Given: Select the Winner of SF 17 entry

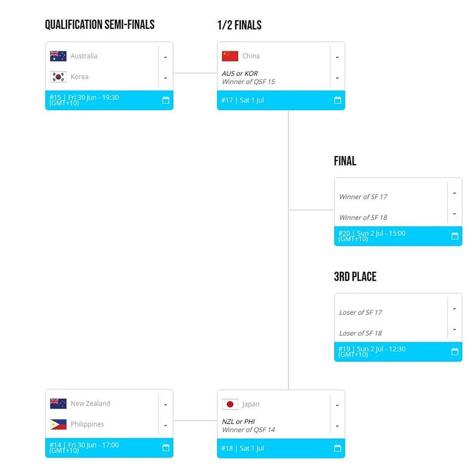Looking at the screenshot, I should coord(363,197).
